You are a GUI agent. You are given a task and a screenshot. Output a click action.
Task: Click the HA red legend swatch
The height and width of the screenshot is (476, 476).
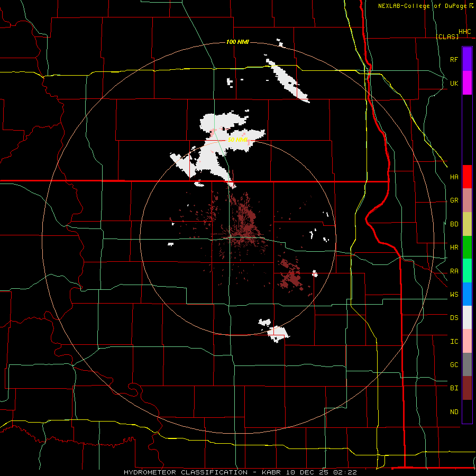(x=467, y=177)
